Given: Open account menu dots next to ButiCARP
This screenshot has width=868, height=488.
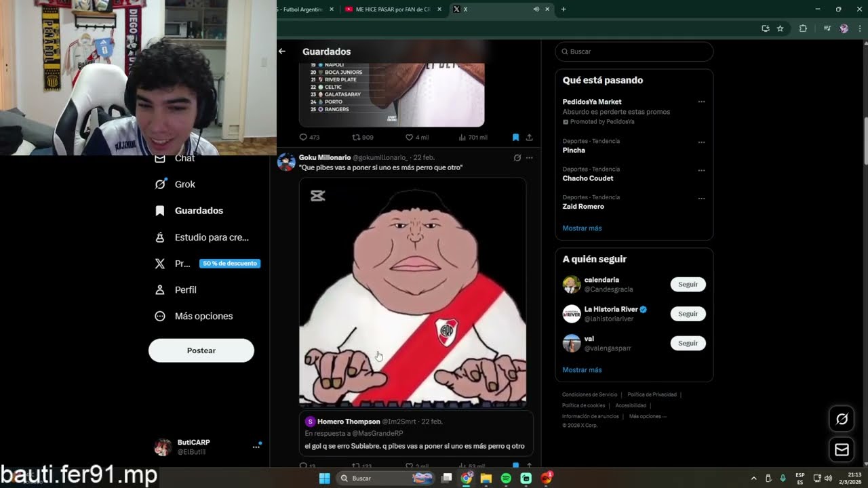Looking at the screenshot, I should tap(256, 447).
